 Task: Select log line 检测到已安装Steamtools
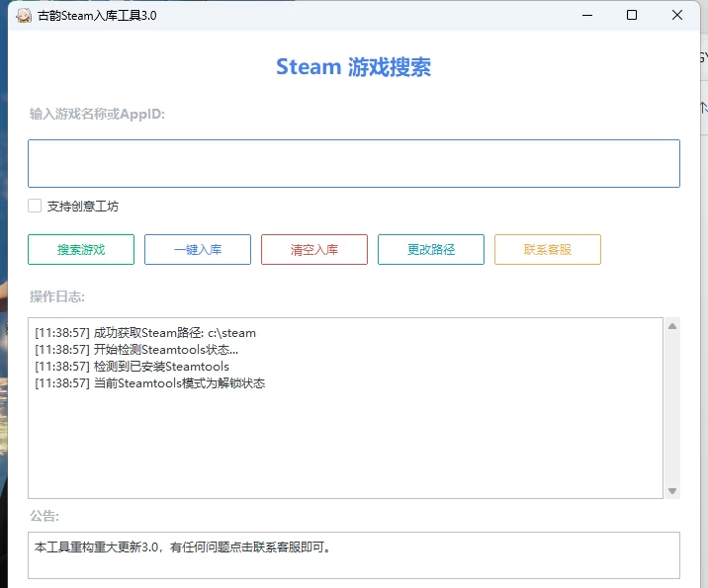click(x=132, y=367)
